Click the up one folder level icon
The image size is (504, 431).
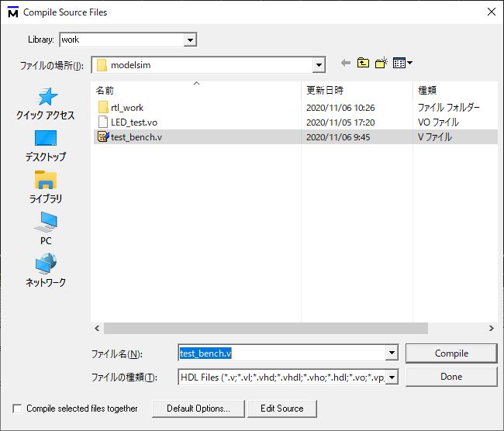click(x=363, y=64)
